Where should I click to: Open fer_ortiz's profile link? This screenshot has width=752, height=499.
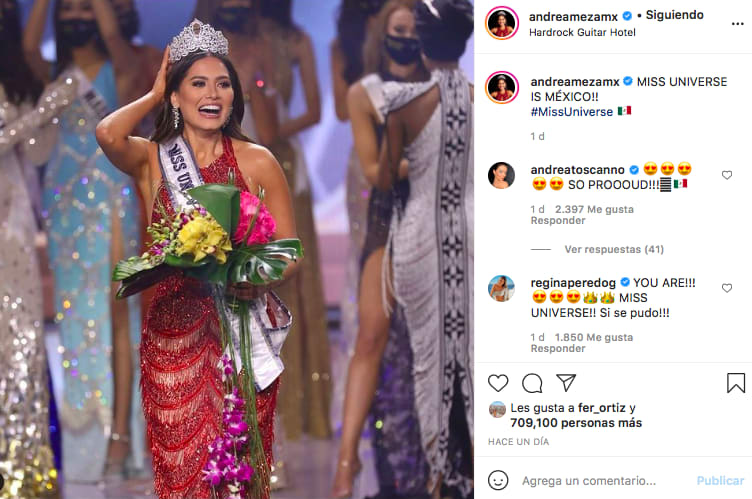coord(601,408)
